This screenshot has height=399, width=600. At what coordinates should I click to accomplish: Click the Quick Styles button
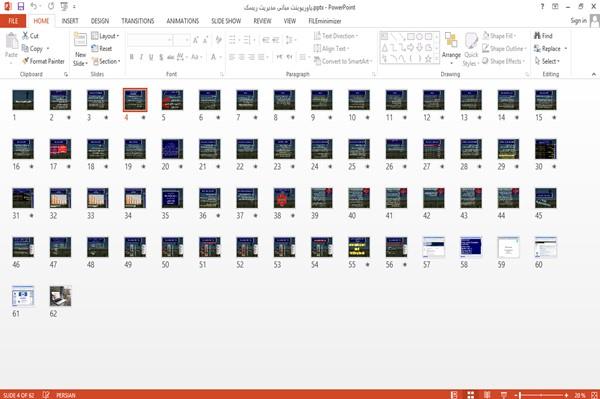[x=471, y=50]
